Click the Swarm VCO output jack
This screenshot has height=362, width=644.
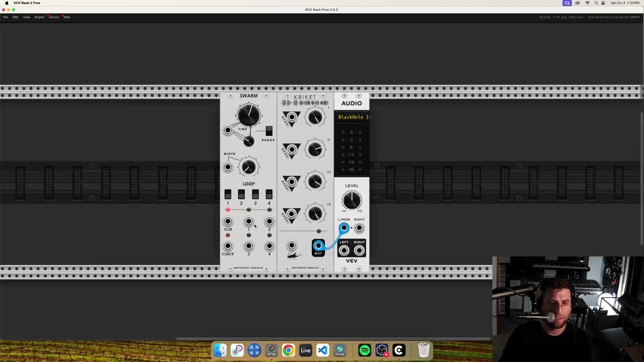(x=228, y=221)
